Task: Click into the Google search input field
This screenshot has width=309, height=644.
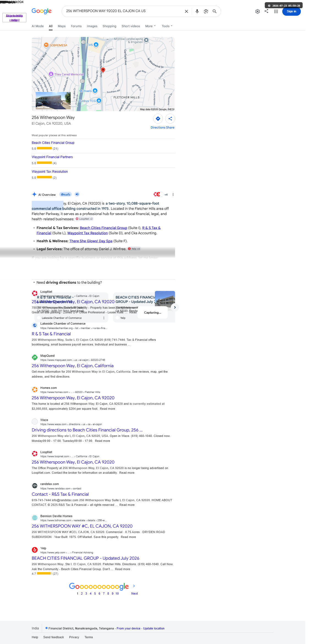Action: pyautogui.click(x=124, y=11)
